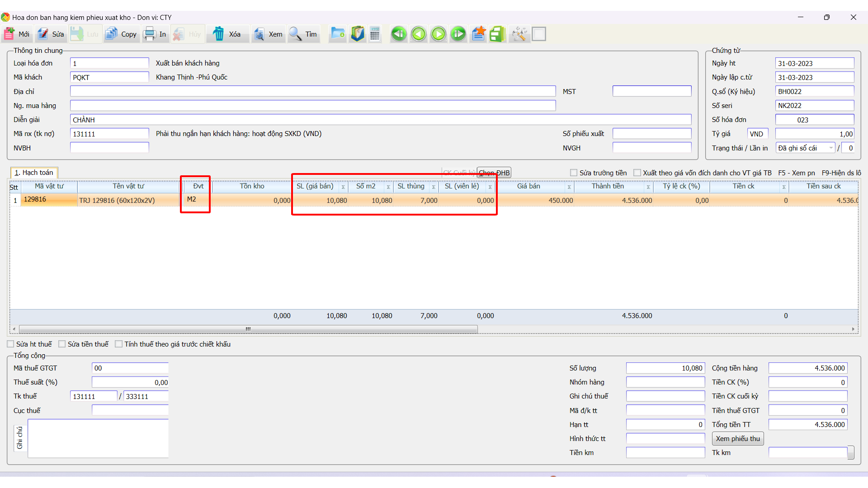
Task: Enable Sửa tiền thuế checkbox
Action: click(62, 344)
